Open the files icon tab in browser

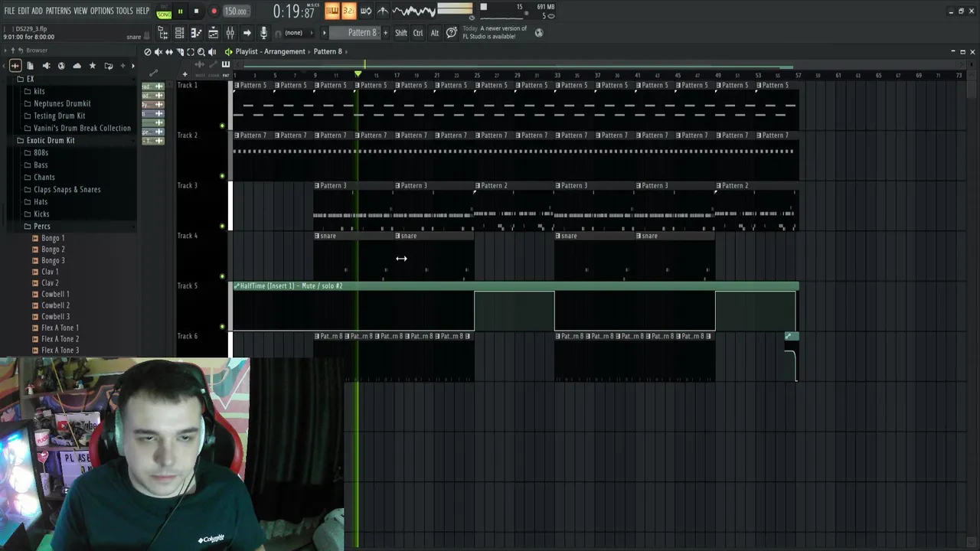pos(30,66)
